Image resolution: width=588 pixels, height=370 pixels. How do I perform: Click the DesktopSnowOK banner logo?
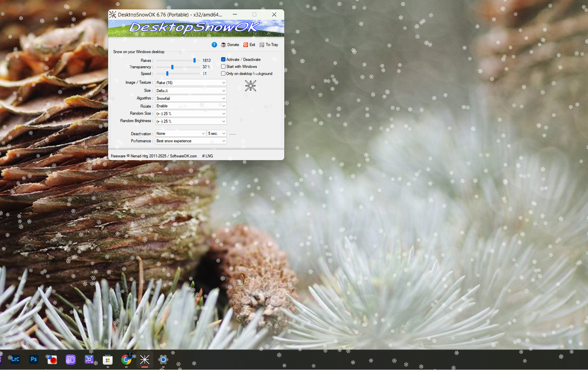coord(196,28)
